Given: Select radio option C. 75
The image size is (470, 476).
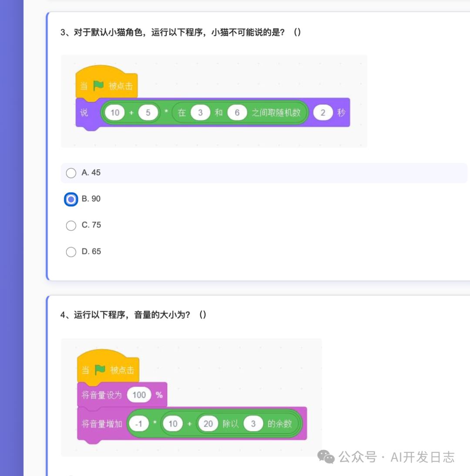Looking at the screenshot, I should pyautogui.click(x=71, y=226).
